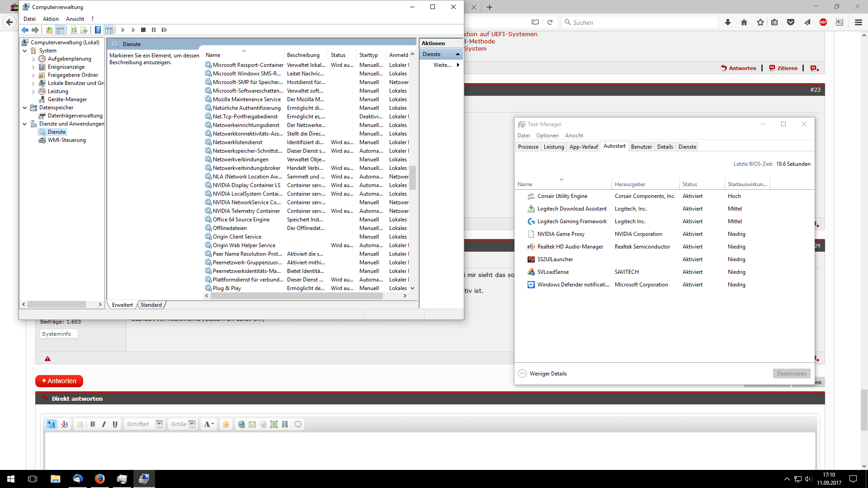Expand the Aufgabenplanung tree node

[x=33, y=59]
